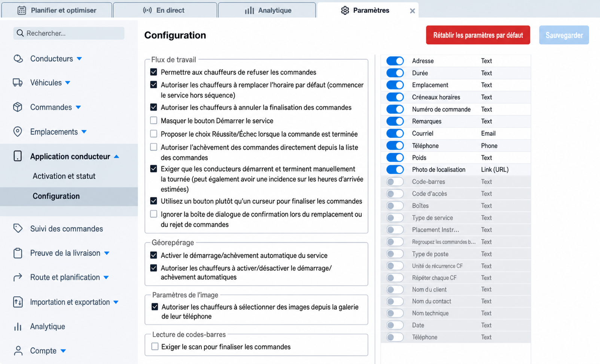The width and height of the screenshot is (600, 364).
Task: Check Ignorer la boîte de dialogue de confirmation
Action: [153, 214]
